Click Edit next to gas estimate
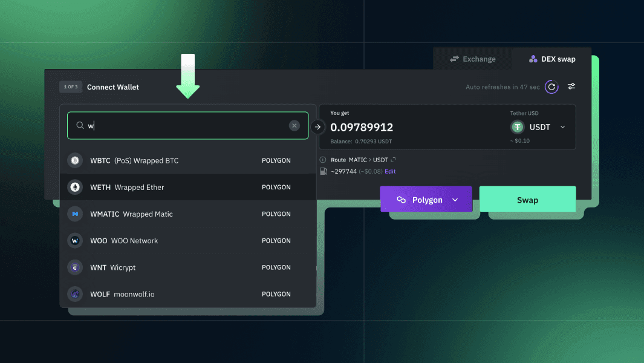Image resolution: width=644 pixels, height=363 pixels. pyautogui.click(x=390, y=171)
